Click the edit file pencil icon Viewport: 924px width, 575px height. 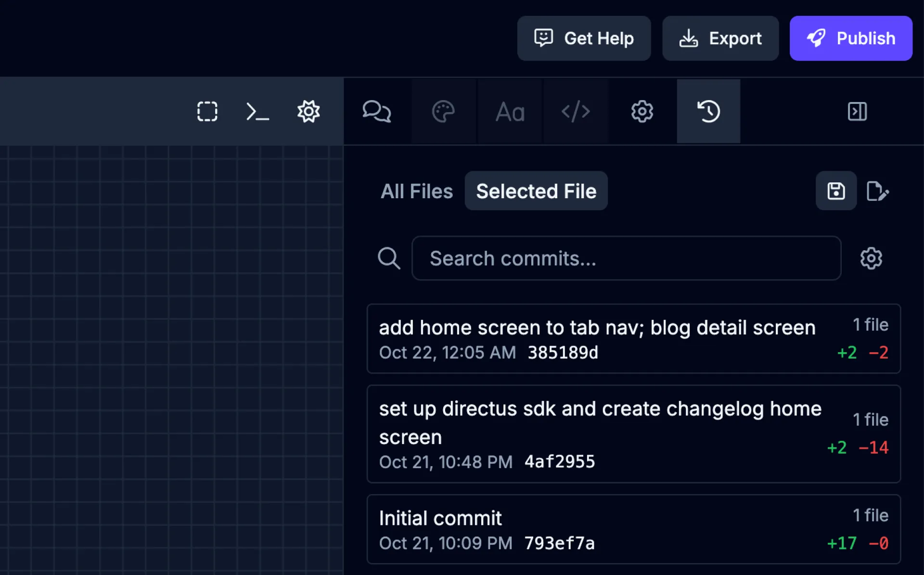(x=877, y=191)
